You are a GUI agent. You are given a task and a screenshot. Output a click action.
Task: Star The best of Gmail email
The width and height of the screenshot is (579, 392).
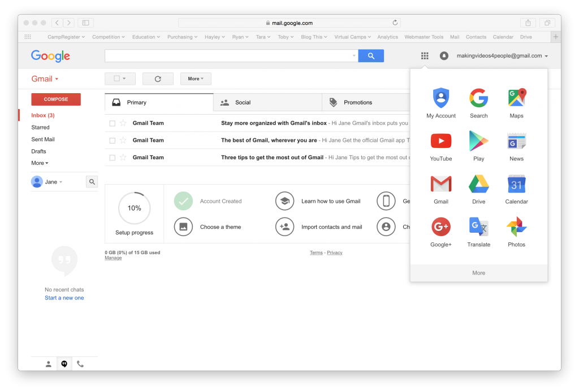[x=123, y=140]
